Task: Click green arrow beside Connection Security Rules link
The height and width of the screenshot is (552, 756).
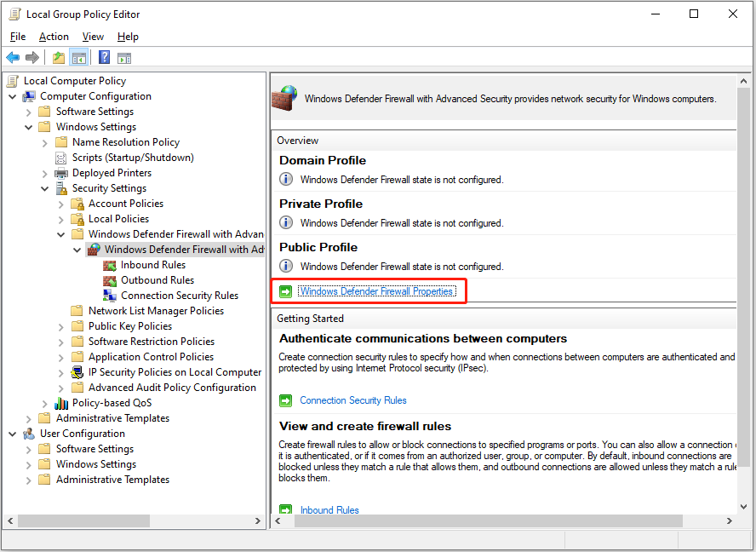Action: (286, 400)
